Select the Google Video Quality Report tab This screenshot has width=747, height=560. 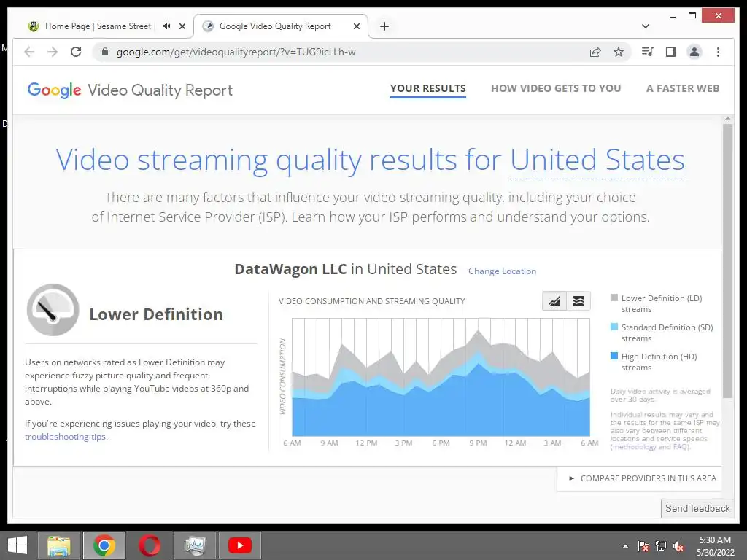275,26
